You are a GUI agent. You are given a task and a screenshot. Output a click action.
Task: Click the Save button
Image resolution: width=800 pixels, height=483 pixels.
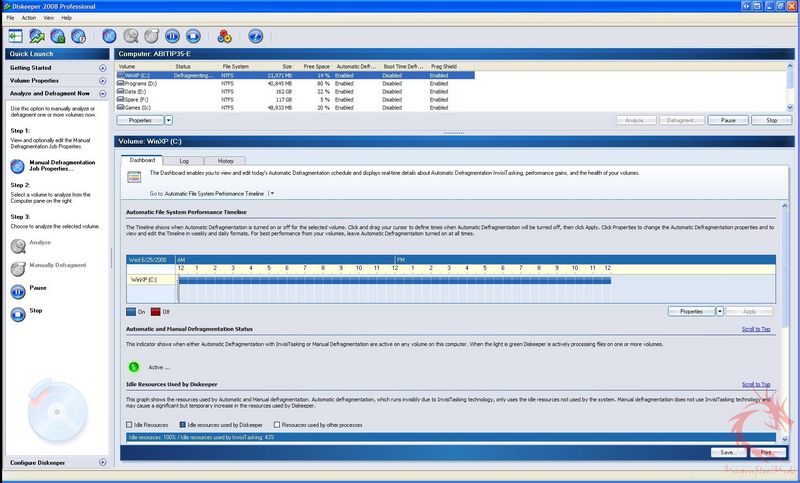728,452
